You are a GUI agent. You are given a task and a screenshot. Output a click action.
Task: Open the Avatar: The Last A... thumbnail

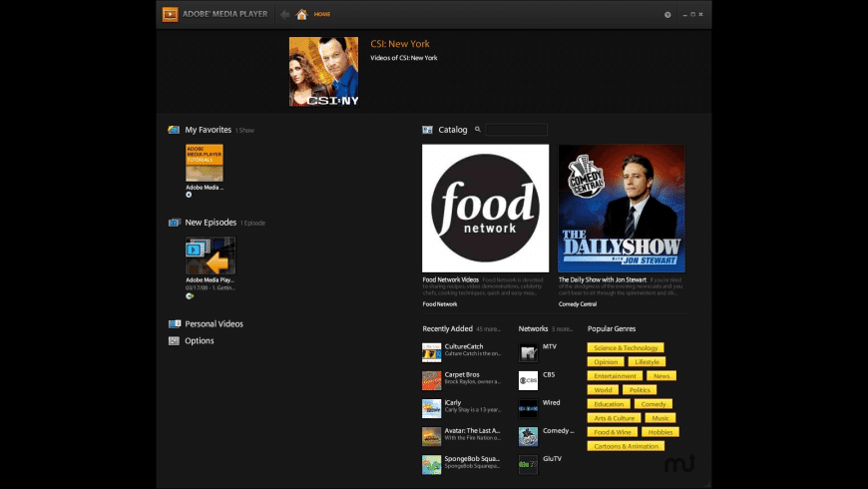(432, 436)
